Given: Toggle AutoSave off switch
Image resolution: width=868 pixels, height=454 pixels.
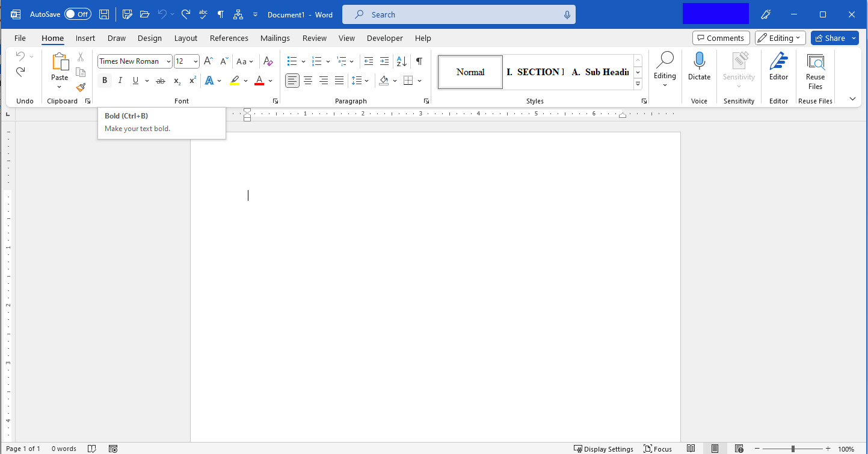Looking at the screenshot, I should coord(78,14).
